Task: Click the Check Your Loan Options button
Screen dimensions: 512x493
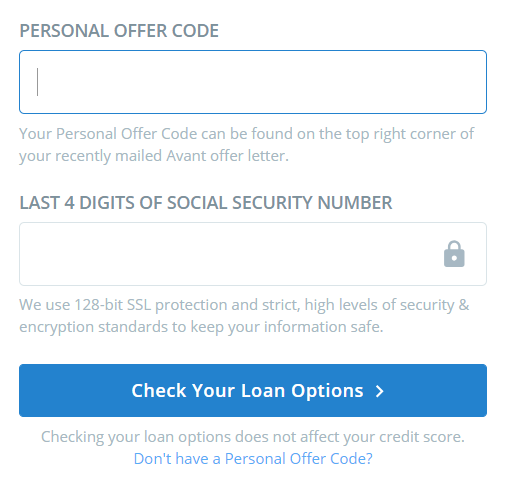Action: click(253, 390)
